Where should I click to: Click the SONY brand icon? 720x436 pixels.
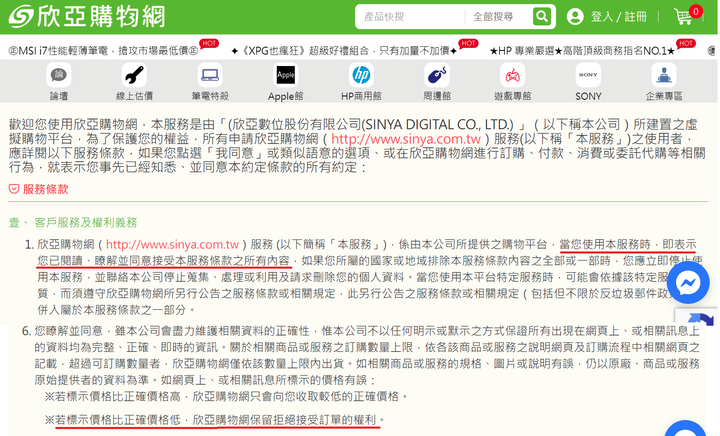click(588, 75)
